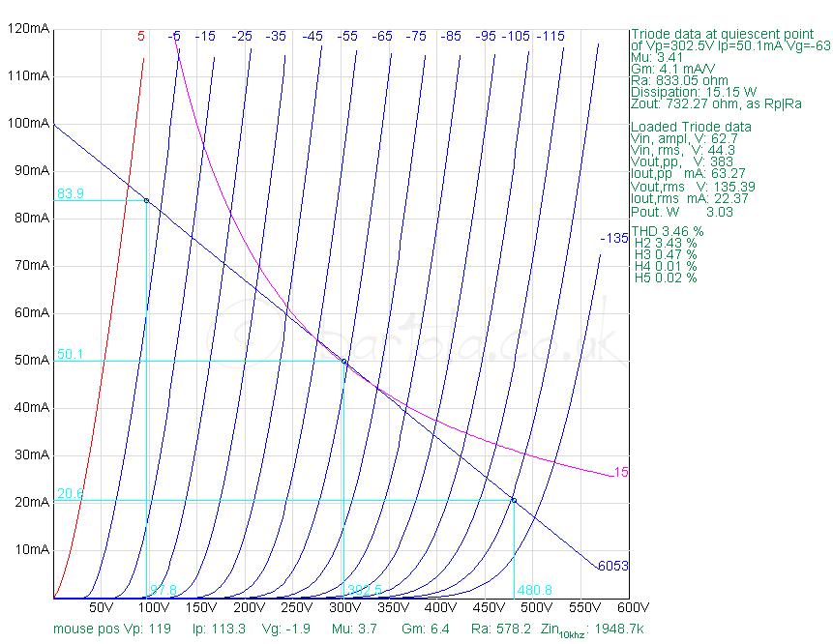Click the Ra: 578.2 status value
Viewport: 833px width, 644px height.
click(x=501, y=629)
